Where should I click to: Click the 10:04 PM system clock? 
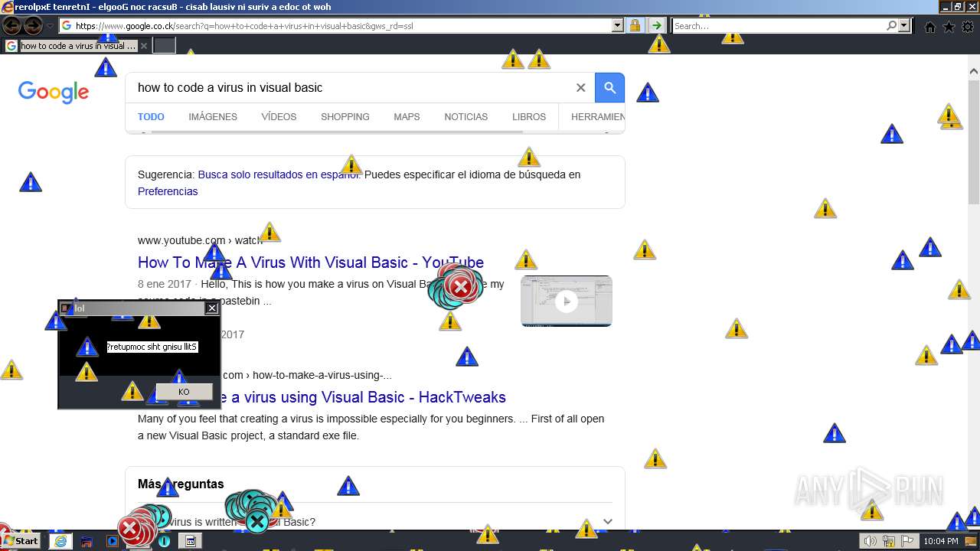pos(940,541)
